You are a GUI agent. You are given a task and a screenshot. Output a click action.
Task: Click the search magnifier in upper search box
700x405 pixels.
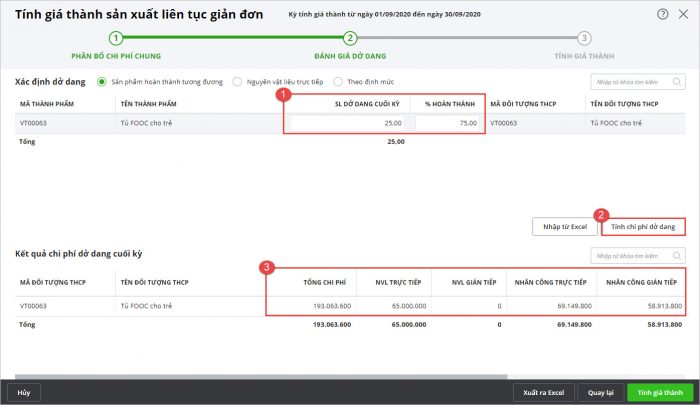pyautogui.click(x=677, y=83)
